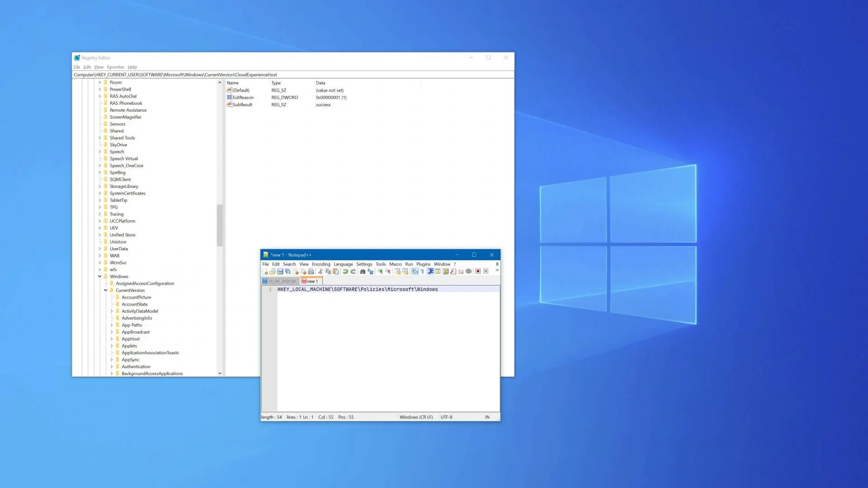
Task: Expand the Unified Store registry key
Action: pyautogui.click(x=99, y=235)
